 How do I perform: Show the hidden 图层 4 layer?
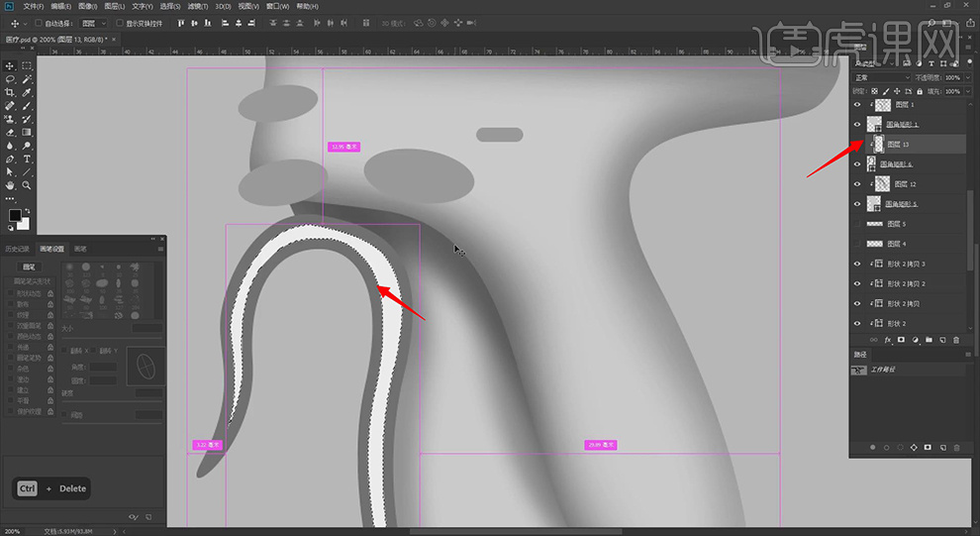[x=857, y=244]
